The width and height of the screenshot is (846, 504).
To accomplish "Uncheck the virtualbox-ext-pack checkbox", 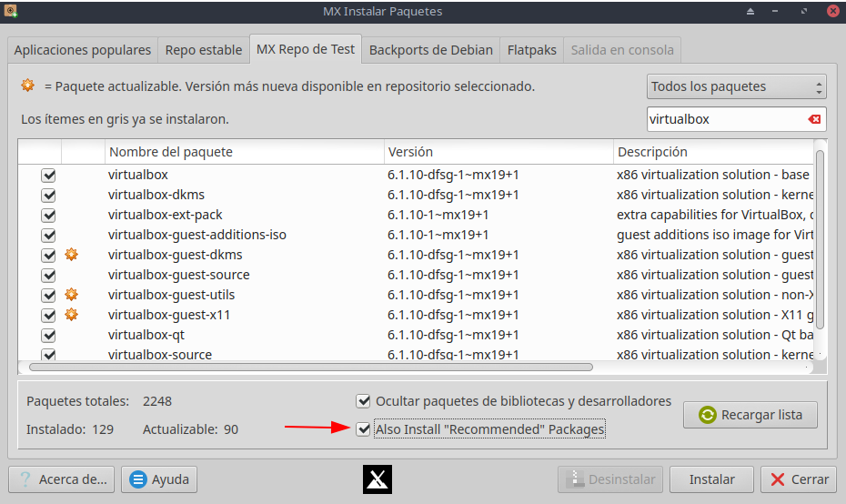I will coord(48,215).
